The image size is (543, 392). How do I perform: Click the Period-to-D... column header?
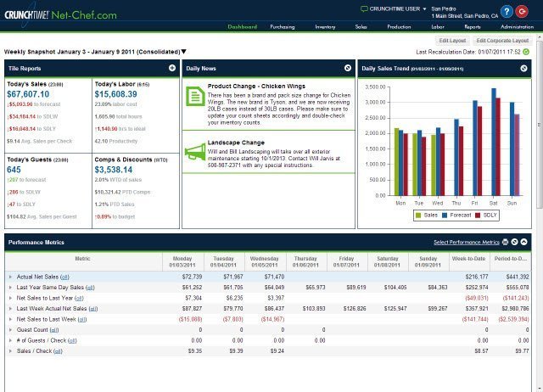tap(511, 262)
